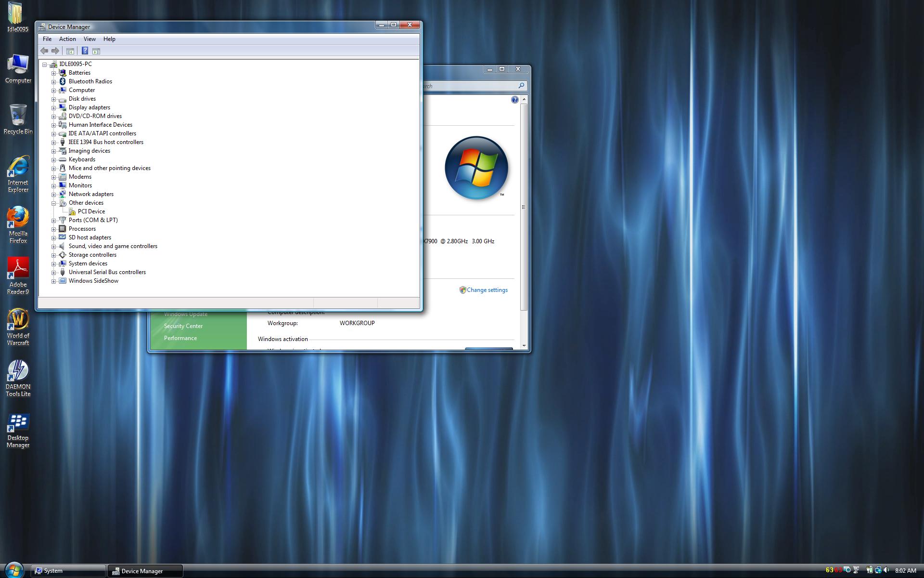The width and height of the screenshot is (924, 578).
Task: Click the Processors category icon
Action: [63, 229]
